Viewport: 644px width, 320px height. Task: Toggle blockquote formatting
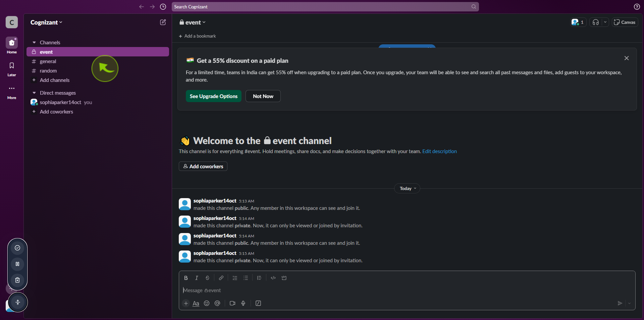point(259,278)
